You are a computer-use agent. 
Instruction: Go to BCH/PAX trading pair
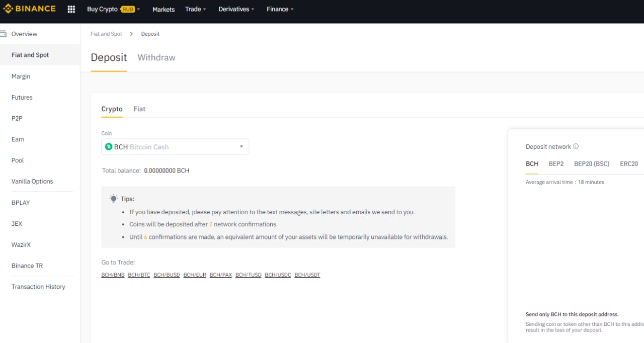tap(221, 275)
